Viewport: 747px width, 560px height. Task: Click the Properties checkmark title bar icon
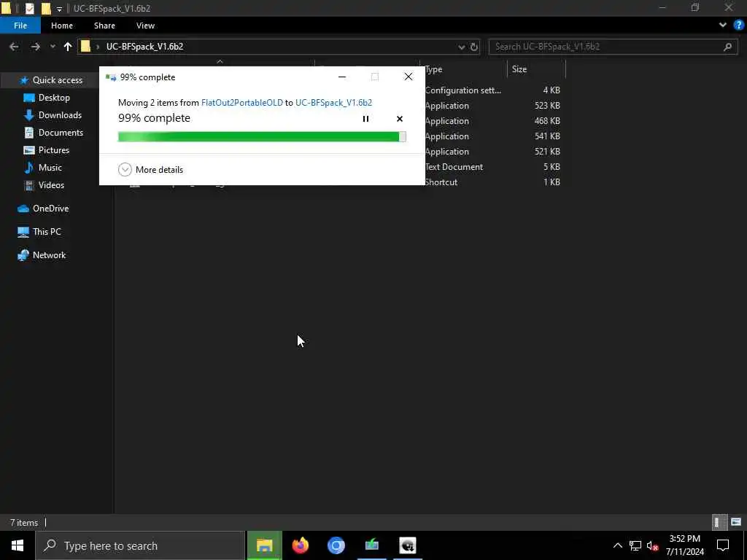click(29, 9)
